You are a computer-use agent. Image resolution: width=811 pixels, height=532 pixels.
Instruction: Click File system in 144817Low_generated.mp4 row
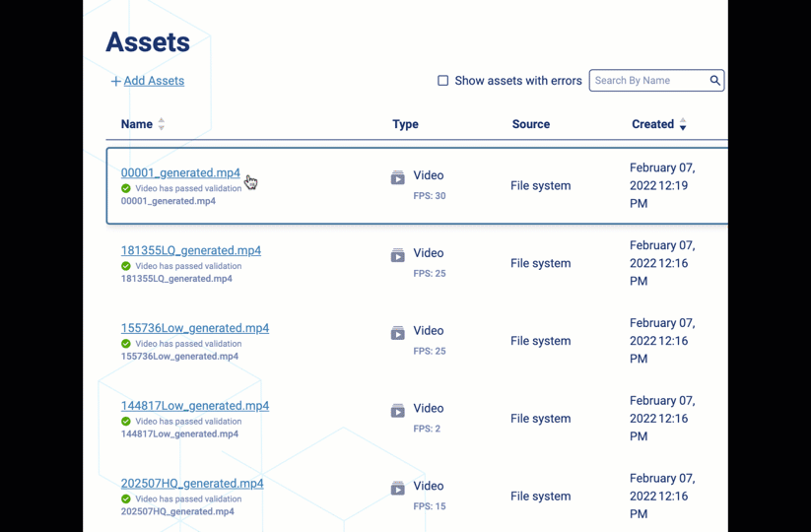(540, 419)
